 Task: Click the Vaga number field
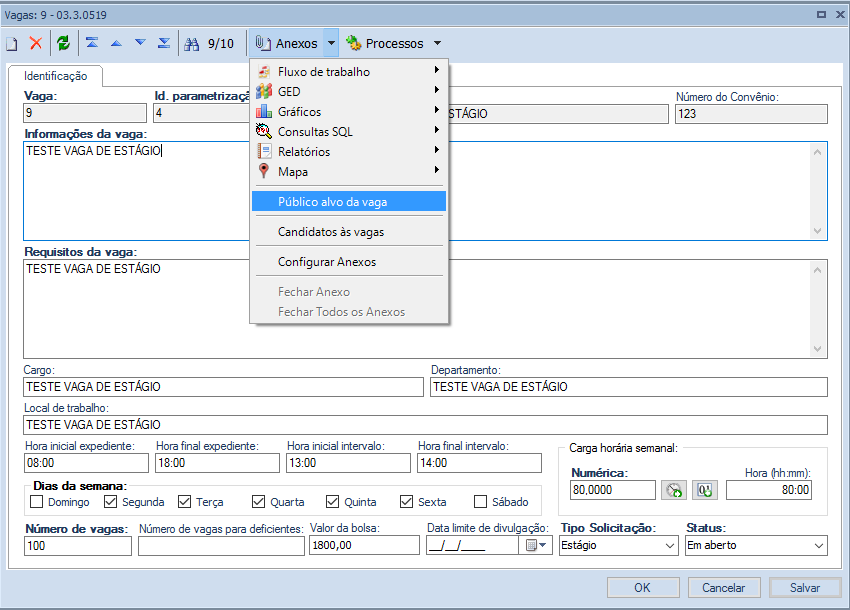point(85,113)
